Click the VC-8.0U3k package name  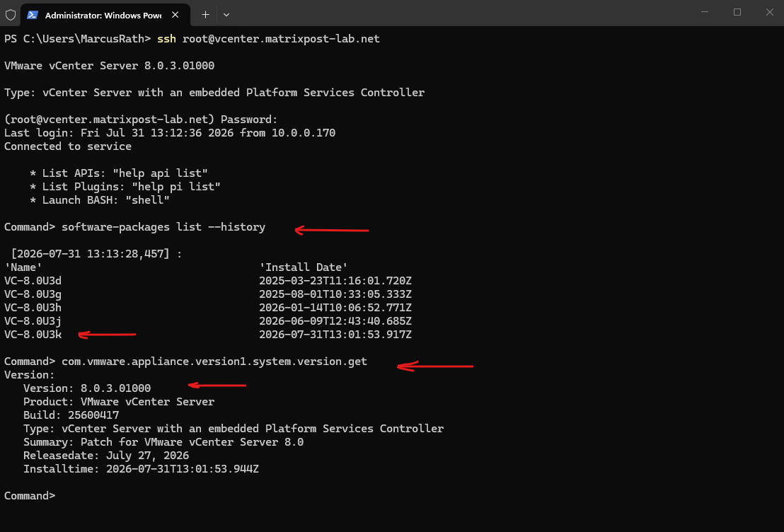point(33,335)
